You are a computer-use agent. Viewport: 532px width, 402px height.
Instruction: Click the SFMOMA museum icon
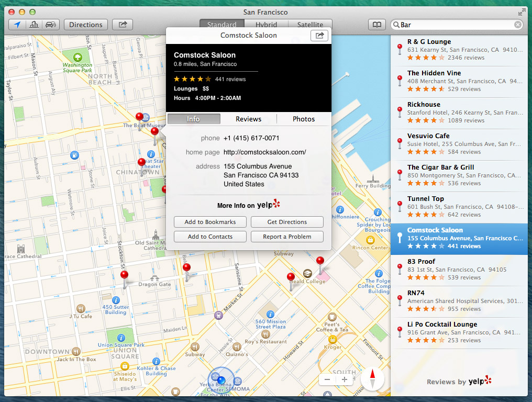238,381
